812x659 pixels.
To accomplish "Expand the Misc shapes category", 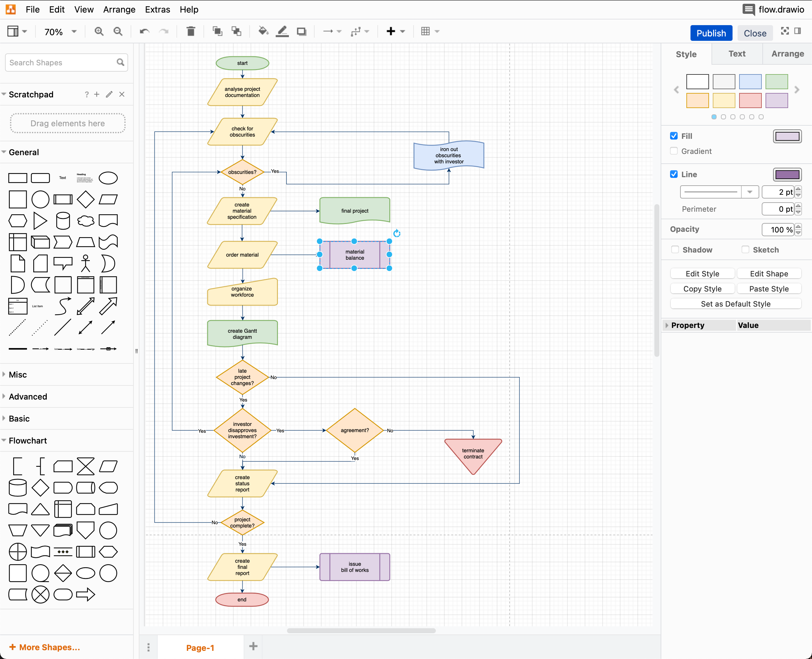I will pyautogui.click(x=18, y=374).
